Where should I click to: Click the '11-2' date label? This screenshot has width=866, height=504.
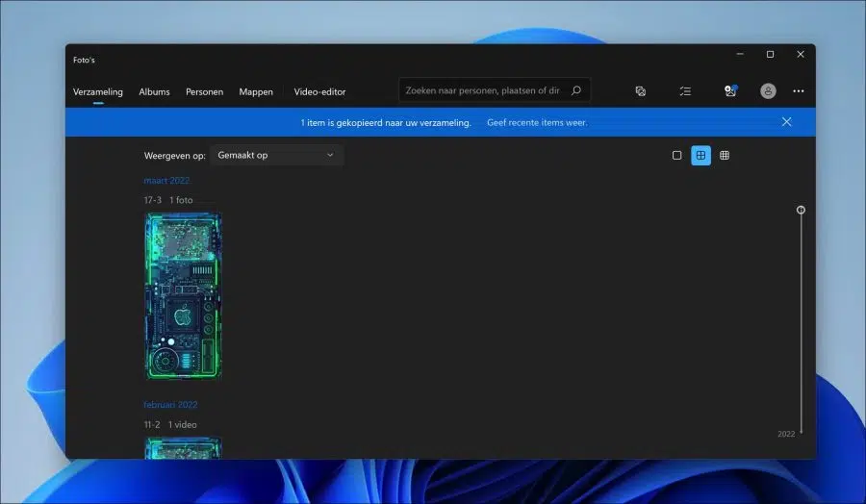(x=152, y=424)
